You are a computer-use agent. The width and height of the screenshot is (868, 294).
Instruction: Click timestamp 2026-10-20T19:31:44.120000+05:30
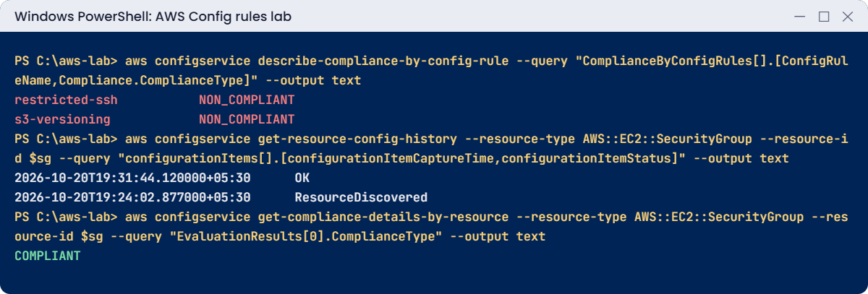point(132,178)
